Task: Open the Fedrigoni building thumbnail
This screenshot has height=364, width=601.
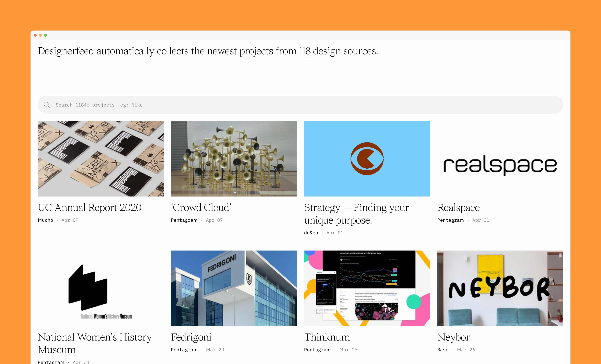Action: [234, 288]
